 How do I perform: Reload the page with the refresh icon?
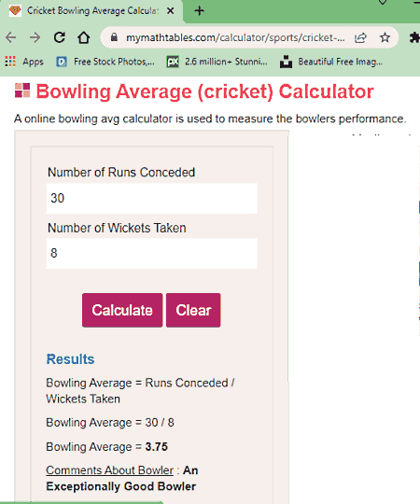click(60, 37)
